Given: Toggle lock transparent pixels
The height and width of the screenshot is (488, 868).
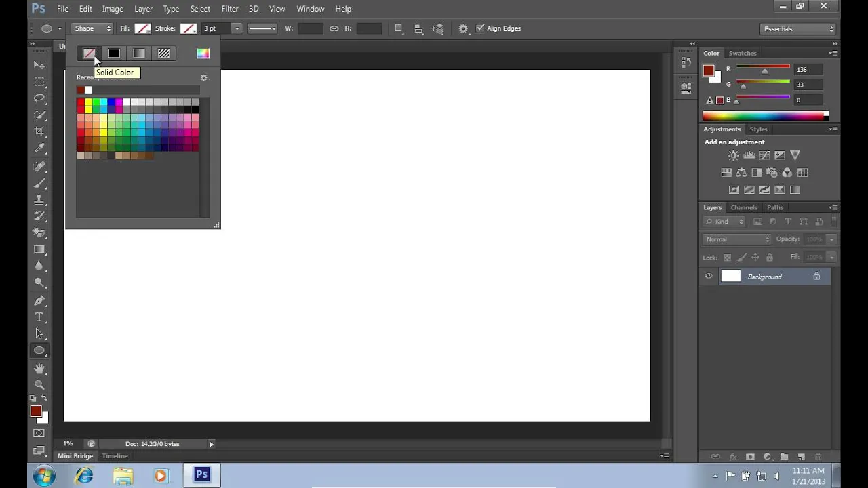Looking at the screenshot, I should pyautogui.click(x=728, y=258).
